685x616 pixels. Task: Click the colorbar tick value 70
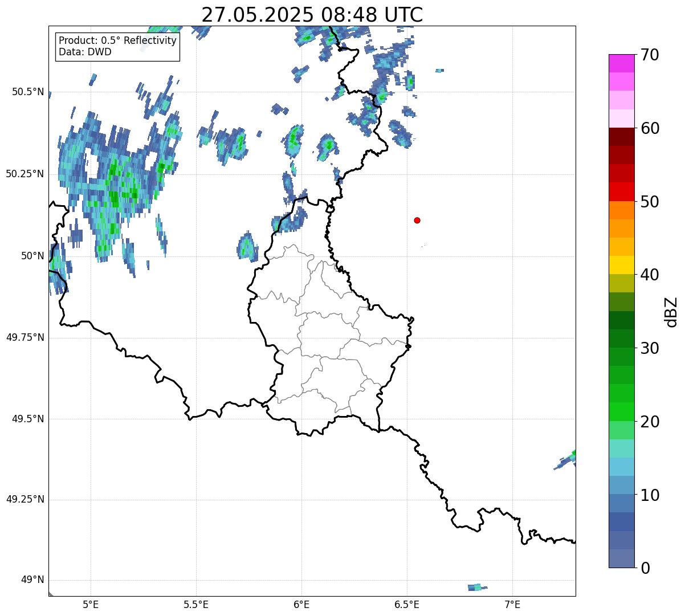pyautogui.click(x=649, y=55)
